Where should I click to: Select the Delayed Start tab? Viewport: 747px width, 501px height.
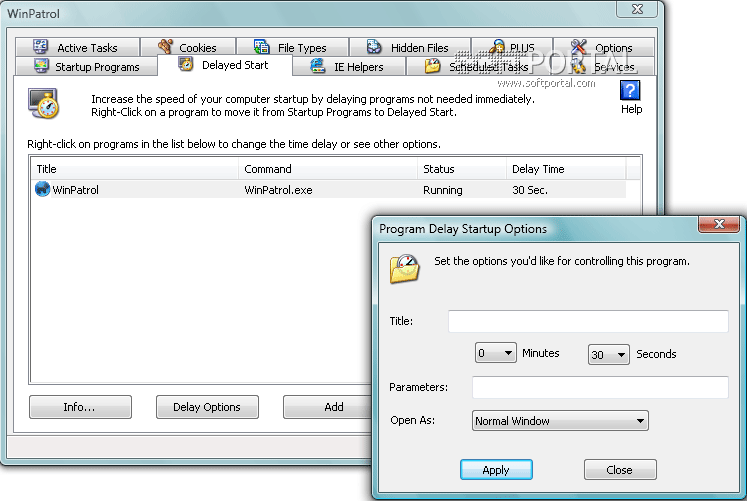pos(224,65)
